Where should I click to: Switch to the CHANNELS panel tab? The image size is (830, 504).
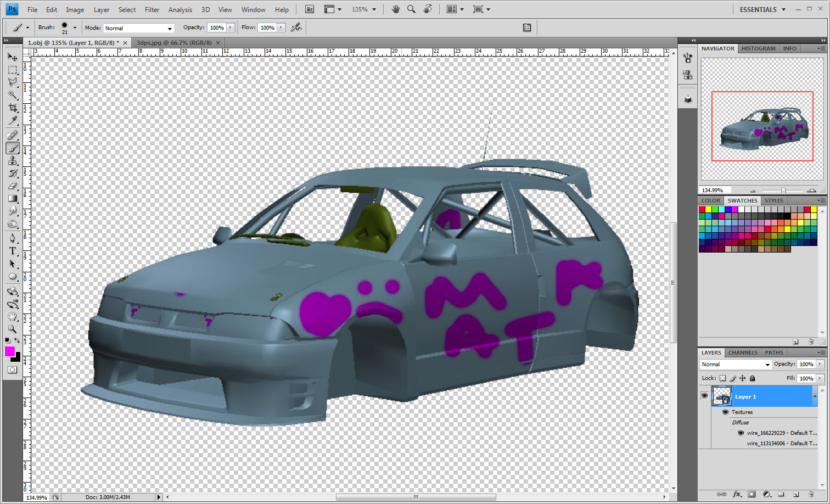743,352
